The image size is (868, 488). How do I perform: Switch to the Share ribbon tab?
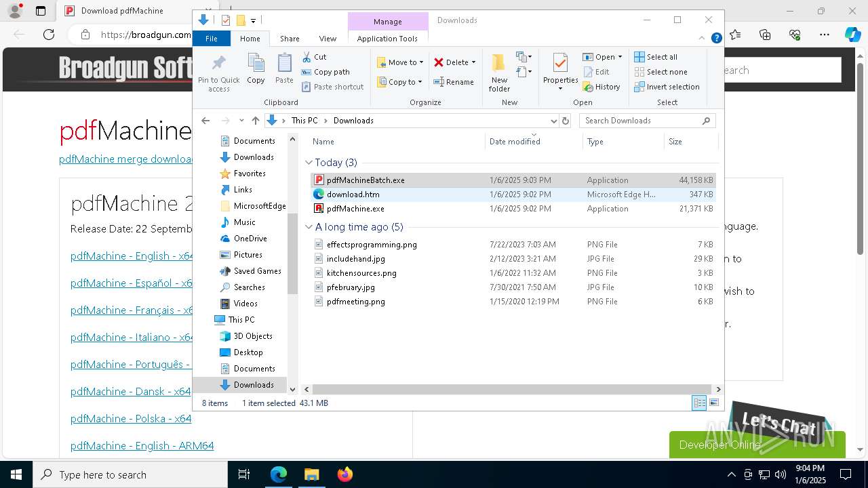[290, 39]
